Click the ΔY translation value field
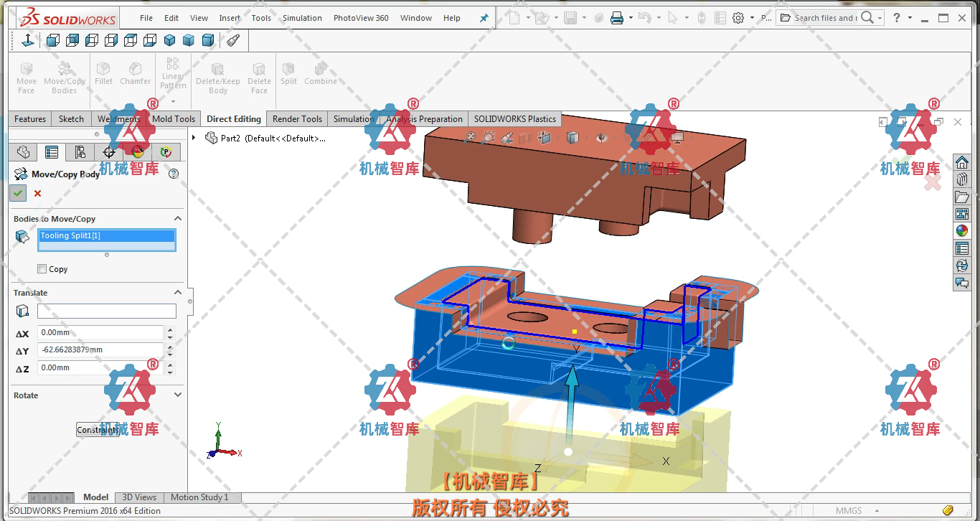 pyautogui.click(x=100, y=350)
